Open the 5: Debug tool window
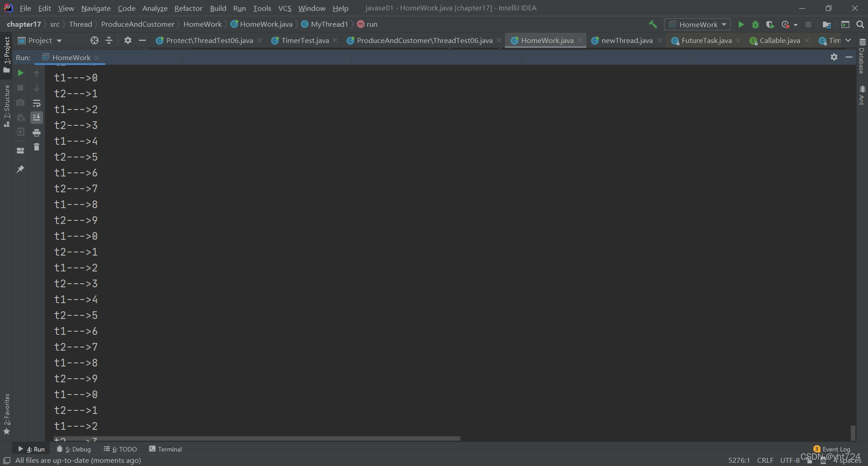868x466 pixels. (74, 449)
